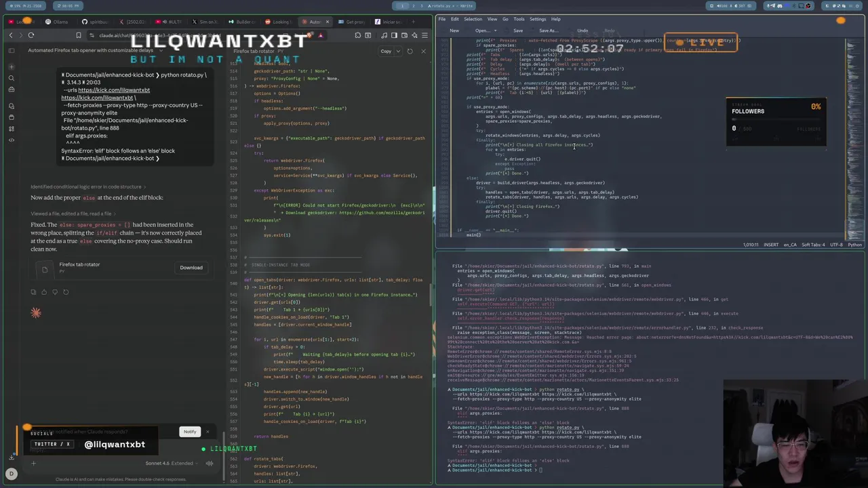Screen dimensions: 868x488
Task: Click the plus attachment icon in reply box
Action: tap(33, 464)
